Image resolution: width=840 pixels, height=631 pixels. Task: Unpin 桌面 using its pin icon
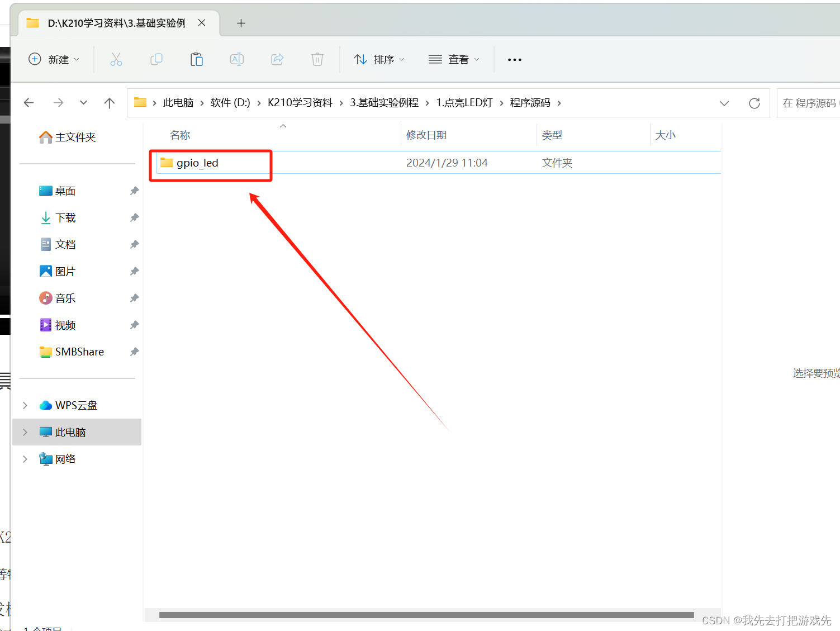tap(134, 191)
